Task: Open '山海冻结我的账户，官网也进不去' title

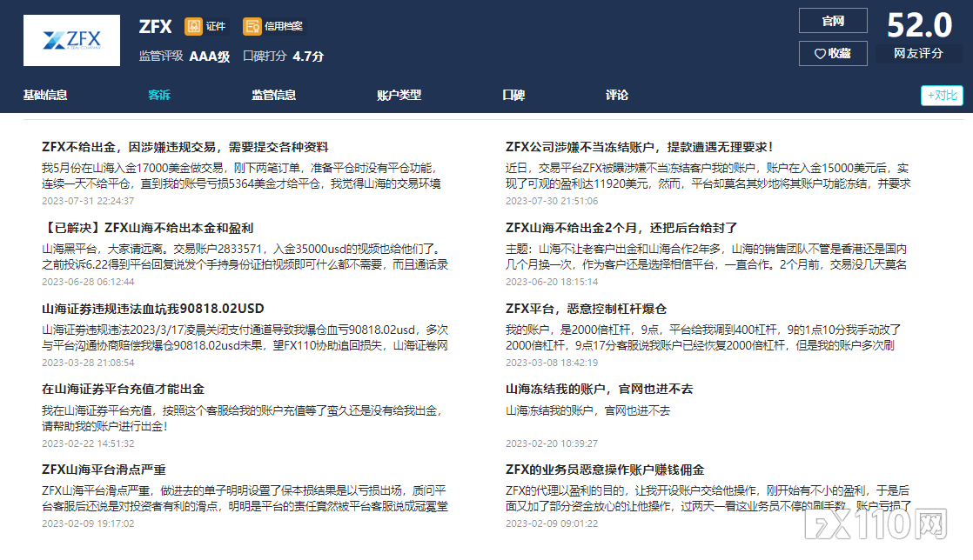Action: 599,389
